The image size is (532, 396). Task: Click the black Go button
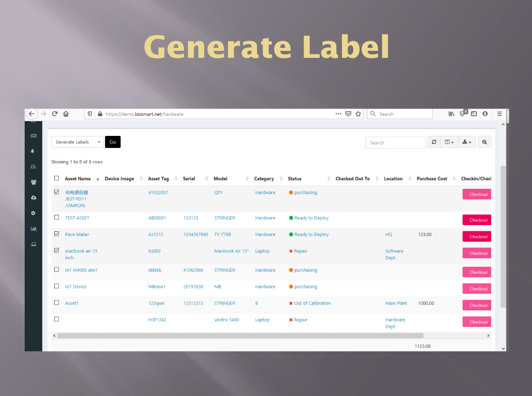click(x=113, y=142)
